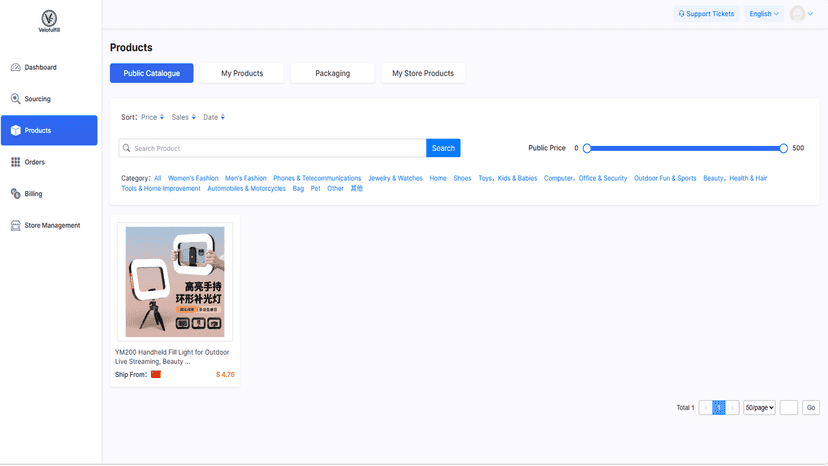
Task: Click the page-number jump input box
Action: tap(788, 407)
